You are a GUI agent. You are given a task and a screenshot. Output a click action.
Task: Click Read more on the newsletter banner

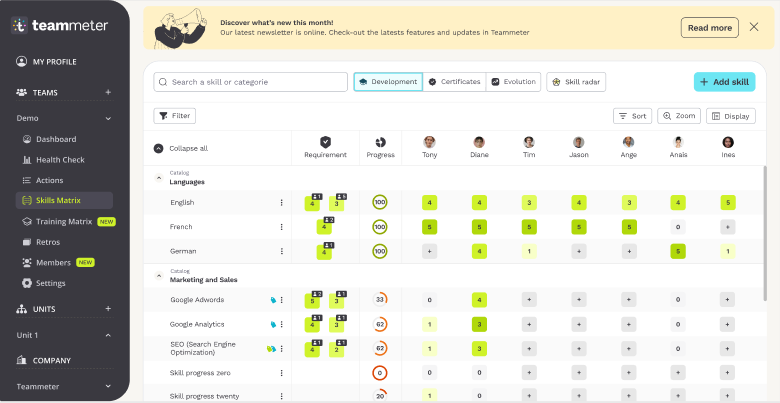tap(709, 28)
